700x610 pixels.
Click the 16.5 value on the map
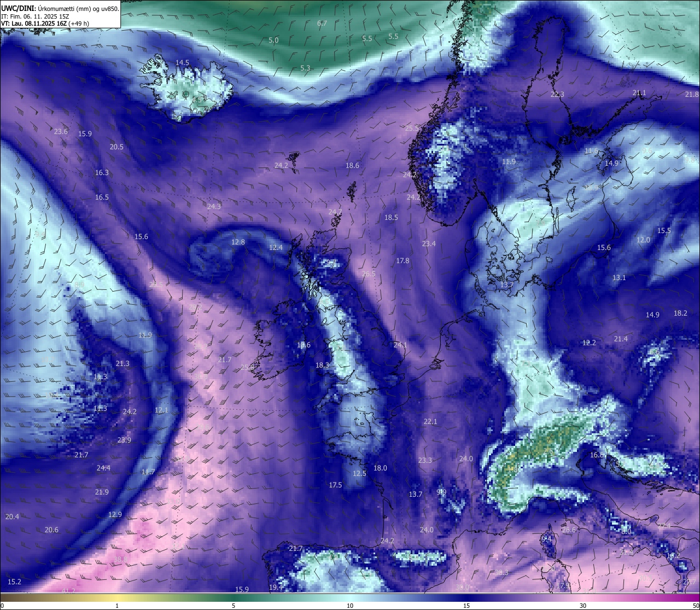pos(102,197)
